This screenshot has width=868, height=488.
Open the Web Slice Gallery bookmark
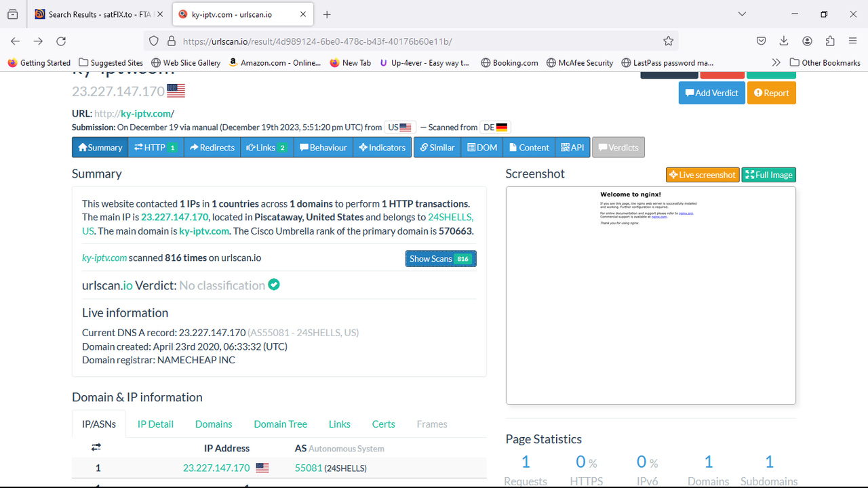[x=186, y=62]
